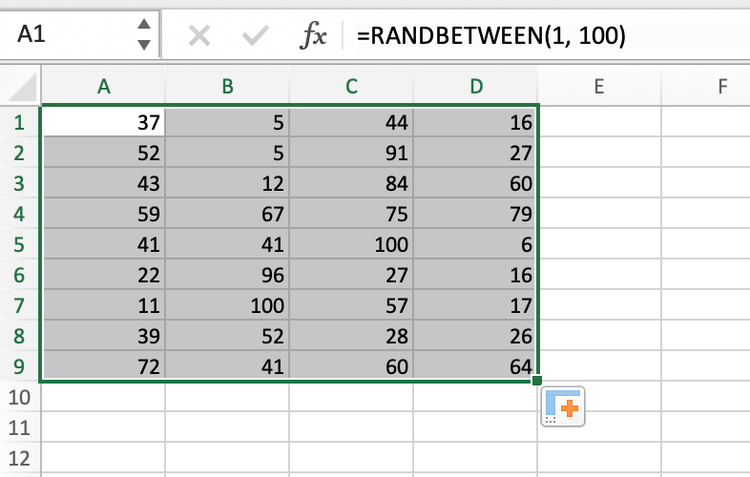
Task: Select row 11 header
Action: pyautogui.click(x=20, y=428)
